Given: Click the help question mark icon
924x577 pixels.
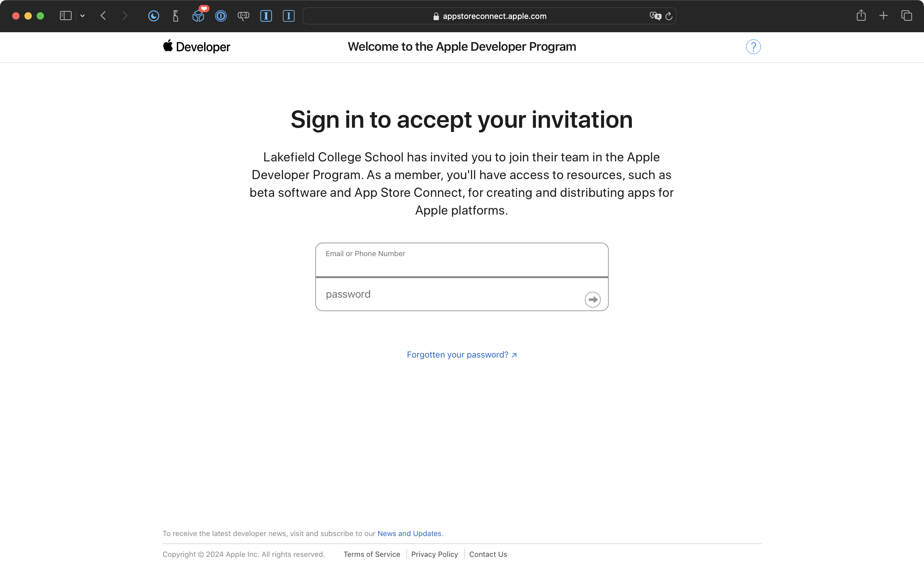Looking at the screenshot, I should click(x=753, y=47).
